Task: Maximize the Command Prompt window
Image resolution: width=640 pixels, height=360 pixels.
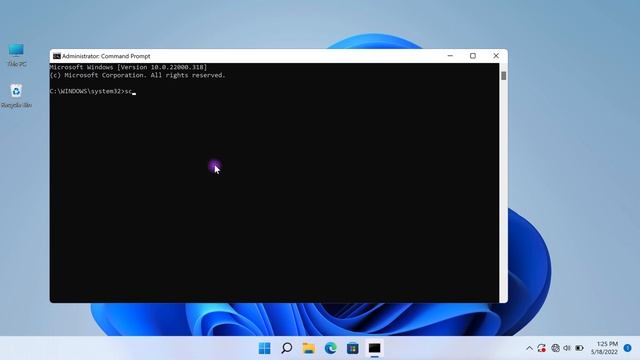Action: pyautogui.click(x=473, y=56)
